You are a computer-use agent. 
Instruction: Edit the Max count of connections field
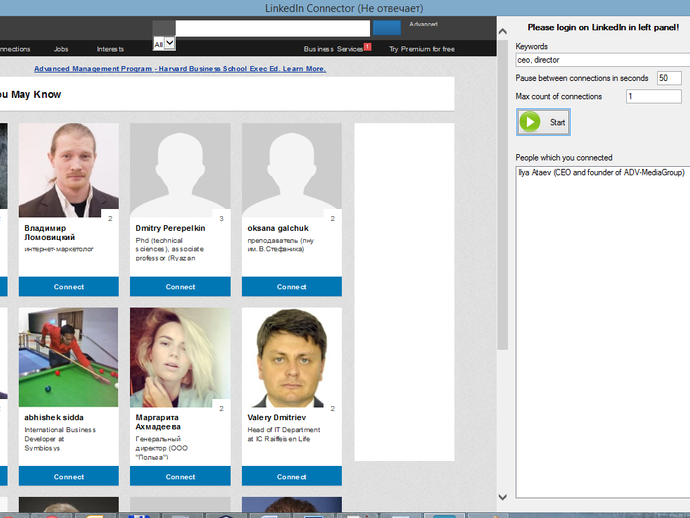pyautogui.click(x=653, y=96)
